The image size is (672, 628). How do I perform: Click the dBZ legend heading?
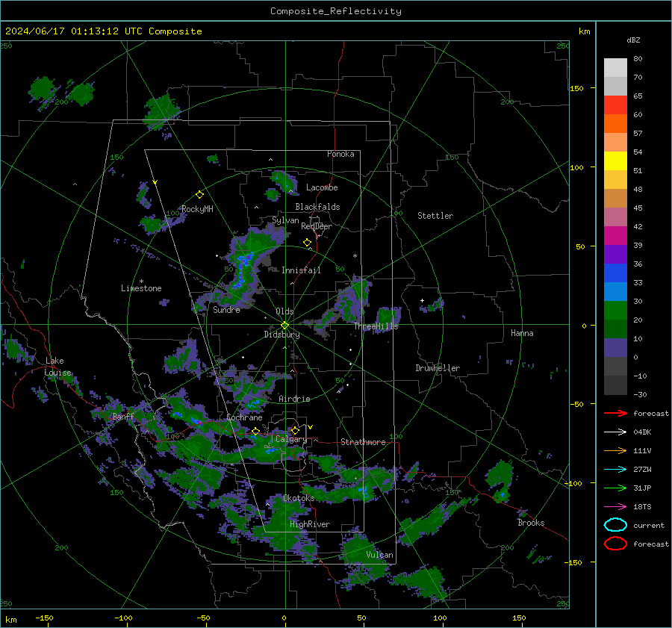click(633, 40)
